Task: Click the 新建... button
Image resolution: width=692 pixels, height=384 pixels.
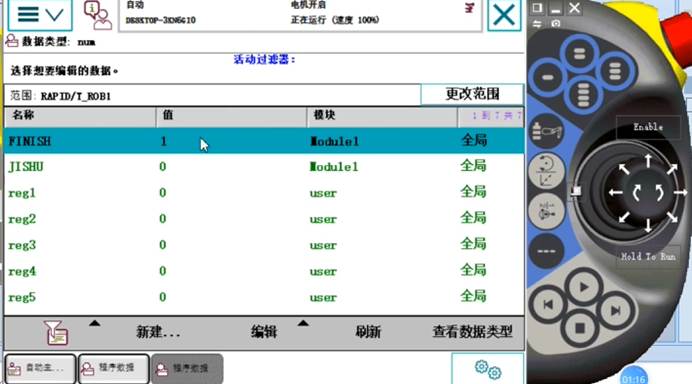Action: coord(158,332)
